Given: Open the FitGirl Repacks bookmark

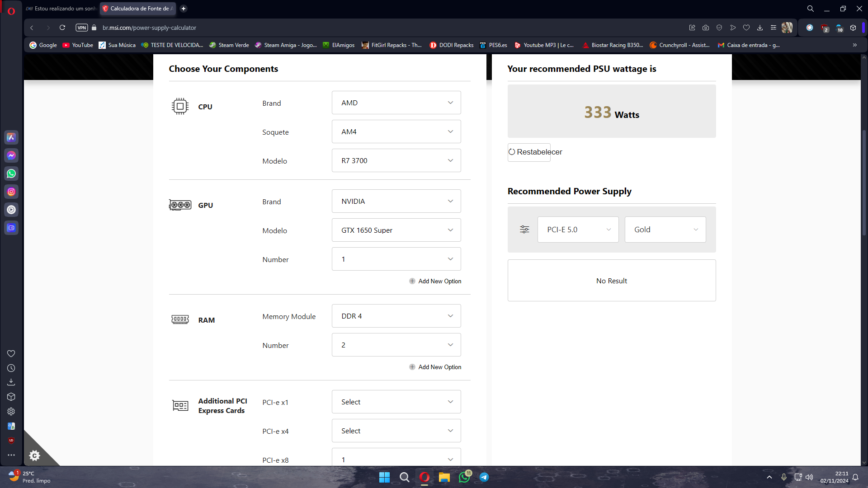Looking at the screenshot, I should point(392,45).
